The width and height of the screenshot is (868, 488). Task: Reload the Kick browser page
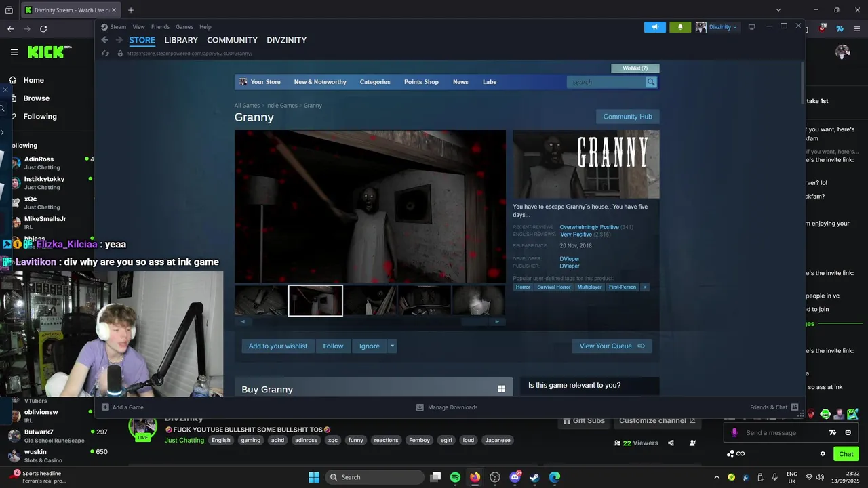pyautogui.click(x=43, y=28)
